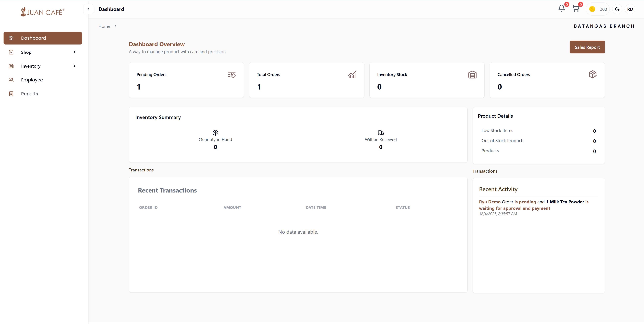Open the Reports section

pos(30,94)
